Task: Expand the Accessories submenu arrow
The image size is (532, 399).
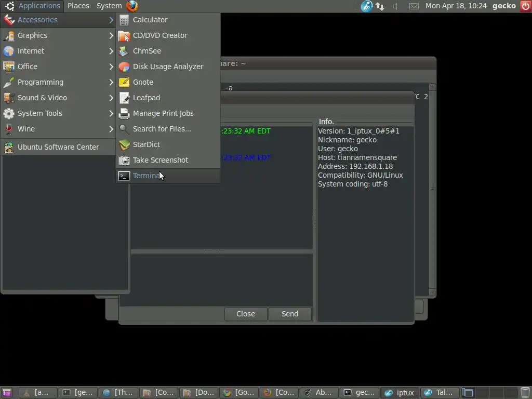Action: [111, 20]
